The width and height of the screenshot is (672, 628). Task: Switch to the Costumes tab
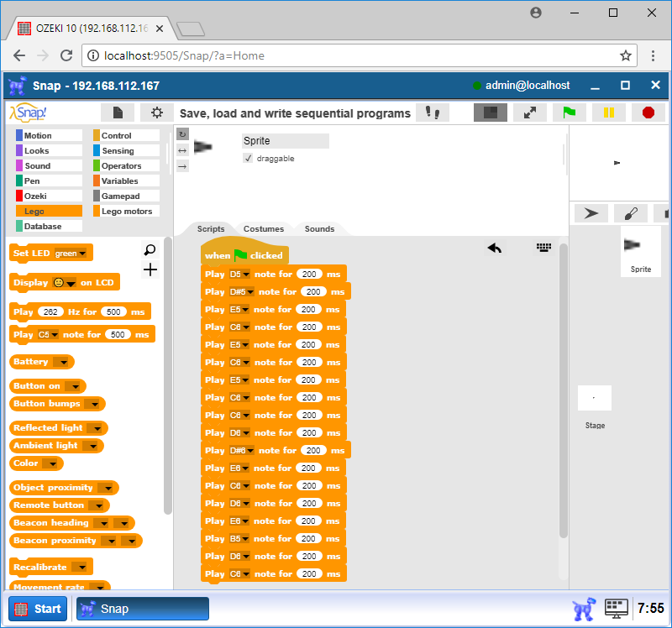pyautogui.click(x=264, y=228)
